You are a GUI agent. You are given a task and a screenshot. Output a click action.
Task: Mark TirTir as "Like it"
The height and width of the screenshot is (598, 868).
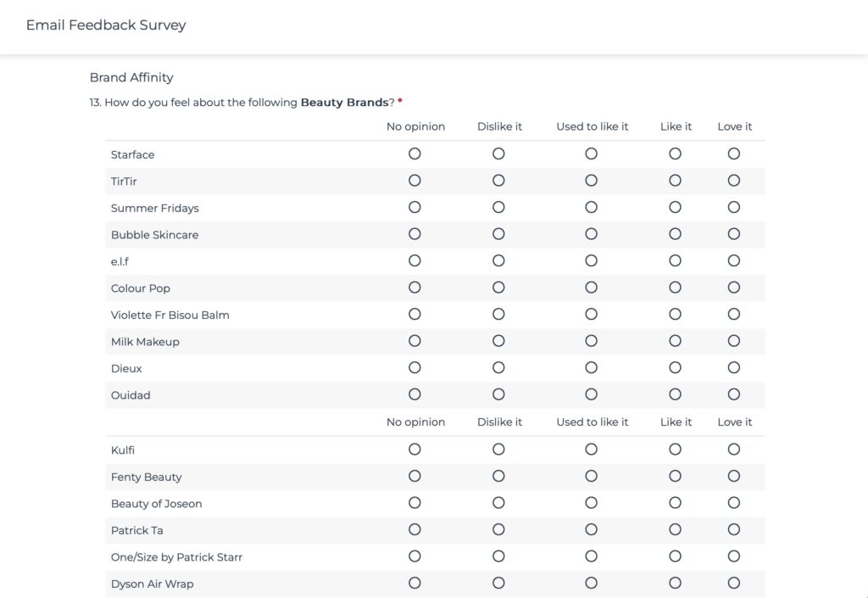coord(675,181)
